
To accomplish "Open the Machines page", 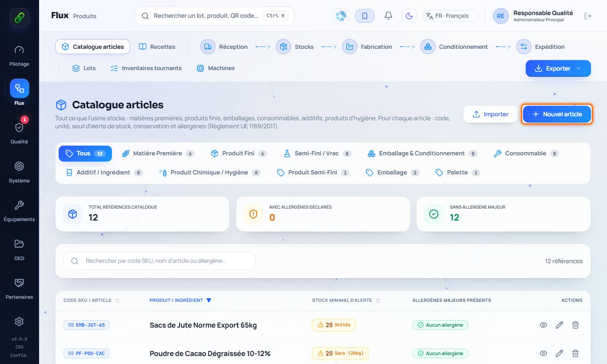I will point(216,68).
